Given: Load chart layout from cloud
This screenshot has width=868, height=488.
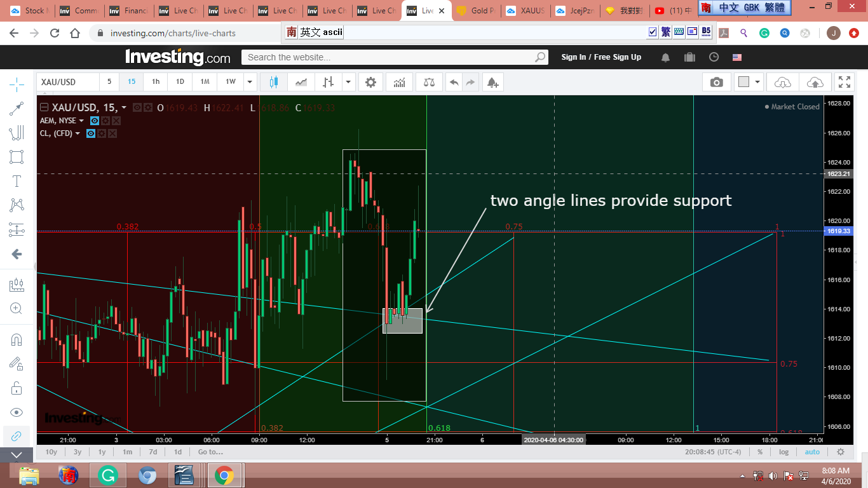Looking at the screenshot, I should [783, 82].
